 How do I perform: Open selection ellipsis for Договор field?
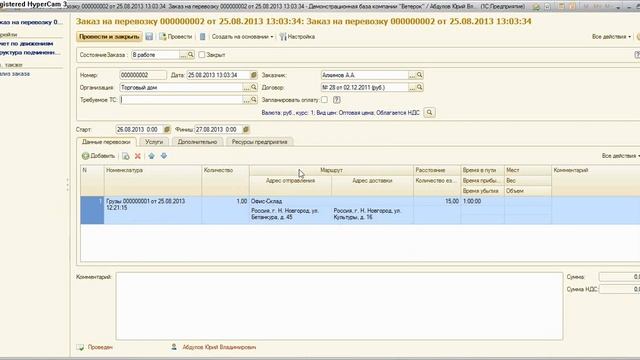(x=412, y=87)
